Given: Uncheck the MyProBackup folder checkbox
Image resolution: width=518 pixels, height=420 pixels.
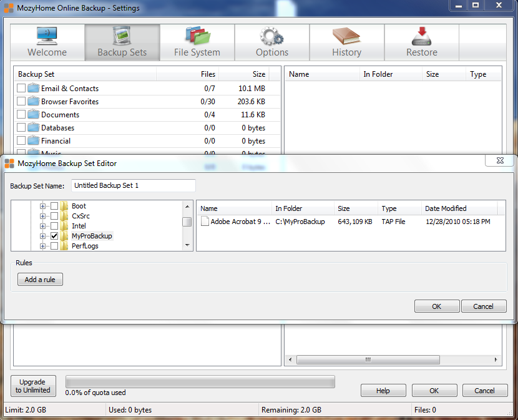Looking at the screenshot, I should click(x=54, y=236).
